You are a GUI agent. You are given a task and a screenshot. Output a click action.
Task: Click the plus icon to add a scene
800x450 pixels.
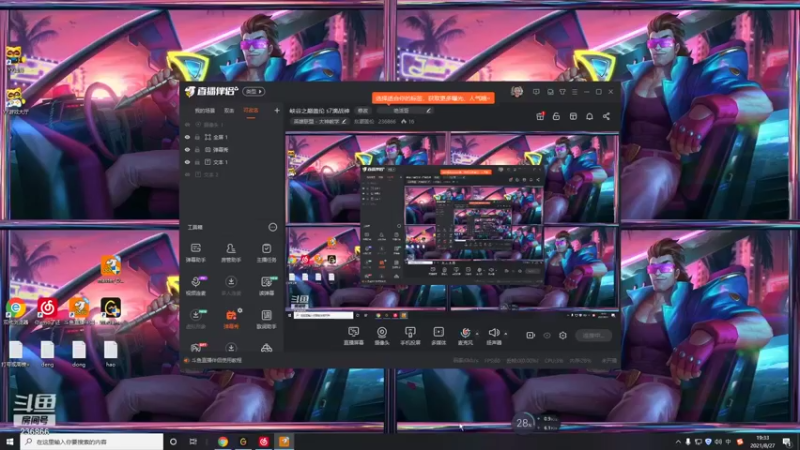click(x=277, y=110)
